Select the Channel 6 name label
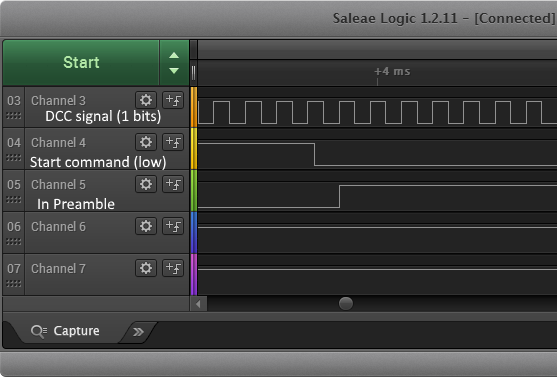 [x=58, y=226]
